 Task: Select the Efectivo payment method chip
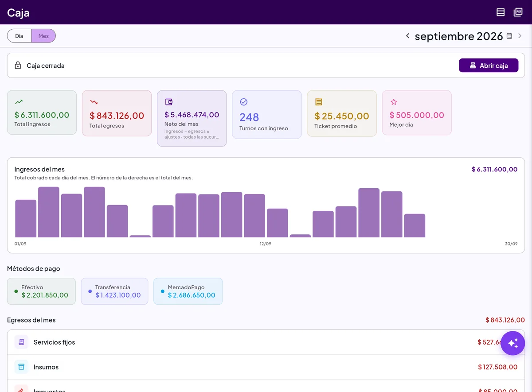41,291
